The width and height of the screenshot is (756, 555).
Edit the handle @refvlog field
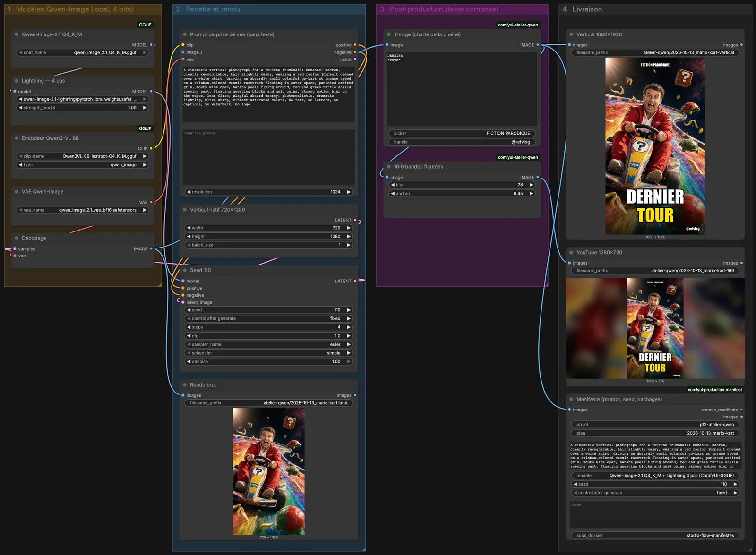click(x=462, y=142)
